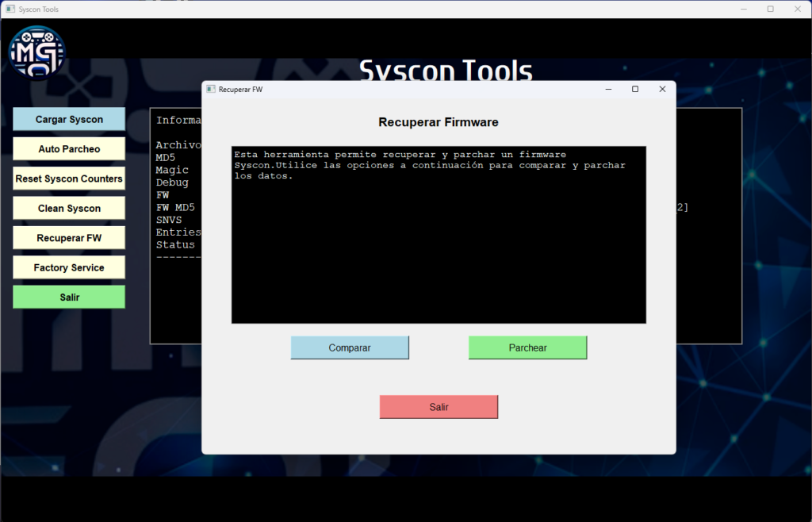812x522 pixels.
Task: Close the Recuperar FW dialog window
Action: click(662, 90)
